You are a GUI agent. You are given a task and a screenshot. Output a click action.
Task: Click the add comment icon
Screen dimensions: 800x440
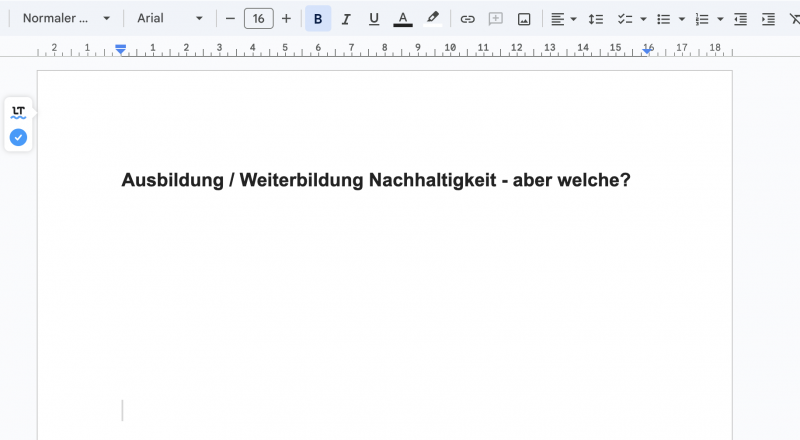click(496, 19)
